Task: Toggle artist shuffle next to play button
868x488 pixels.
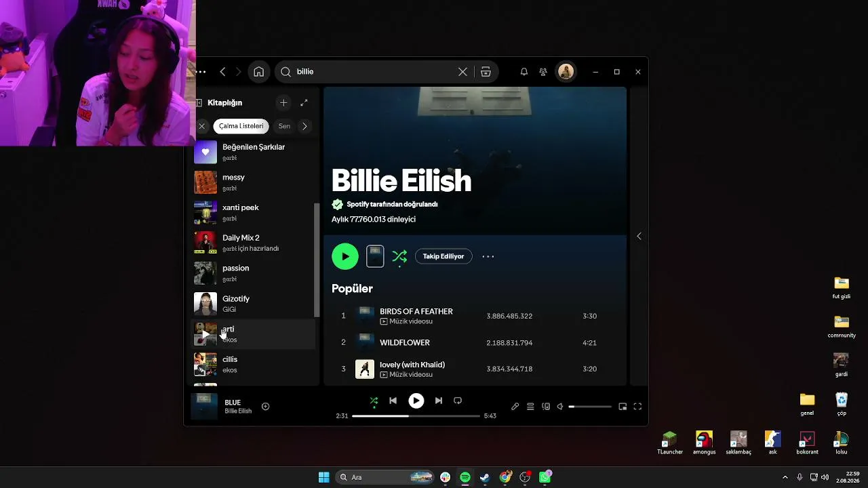Action: coord(399,256)
